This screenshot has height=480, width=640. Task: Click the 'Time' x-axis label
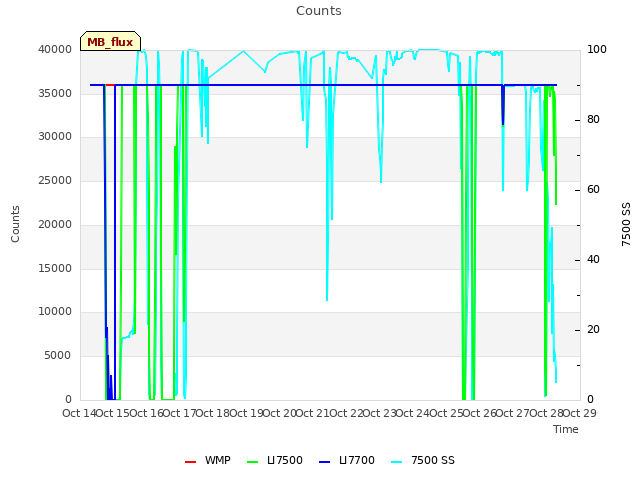coord(566,429)
